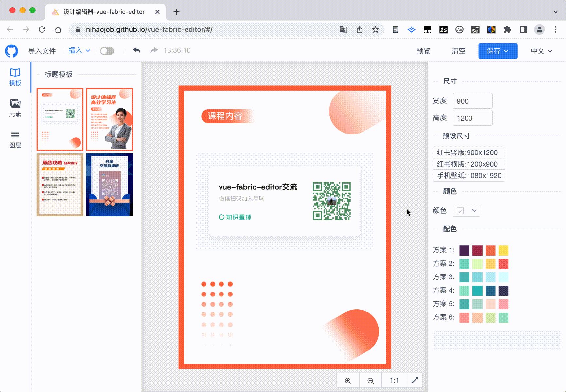Click the 清空 clear button
The width and height of the screenshot is (566, 392).
(458, 51)
